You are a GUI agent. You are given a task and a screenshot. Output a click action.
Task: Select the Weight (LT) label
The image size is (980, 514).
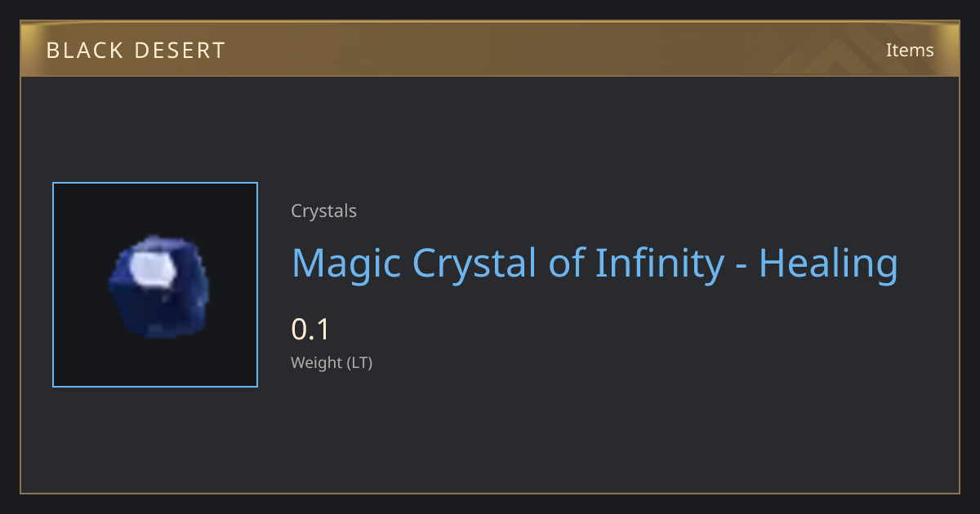[x=332, y=363]
